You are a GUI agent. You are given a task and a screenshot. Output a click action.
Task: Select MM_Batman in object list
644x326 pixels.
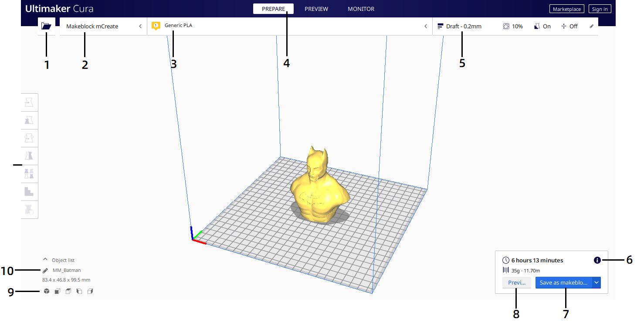67,270
